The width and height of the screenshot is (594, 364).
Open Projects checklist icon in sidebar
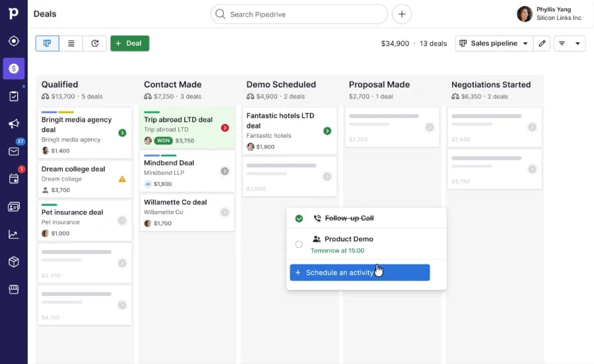pyautogui.click(x=14, y=96)
